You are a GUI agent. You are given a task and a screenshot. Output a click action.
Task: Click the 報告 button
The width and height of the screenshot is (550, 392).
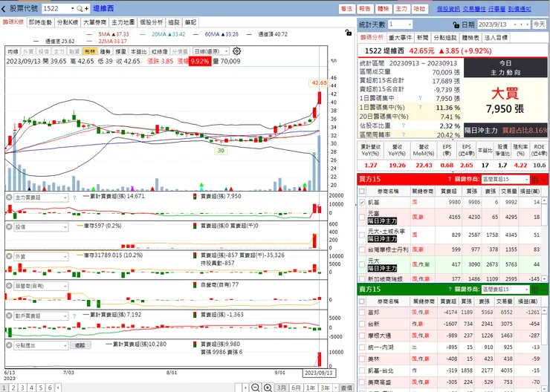(x=365, y=9)
